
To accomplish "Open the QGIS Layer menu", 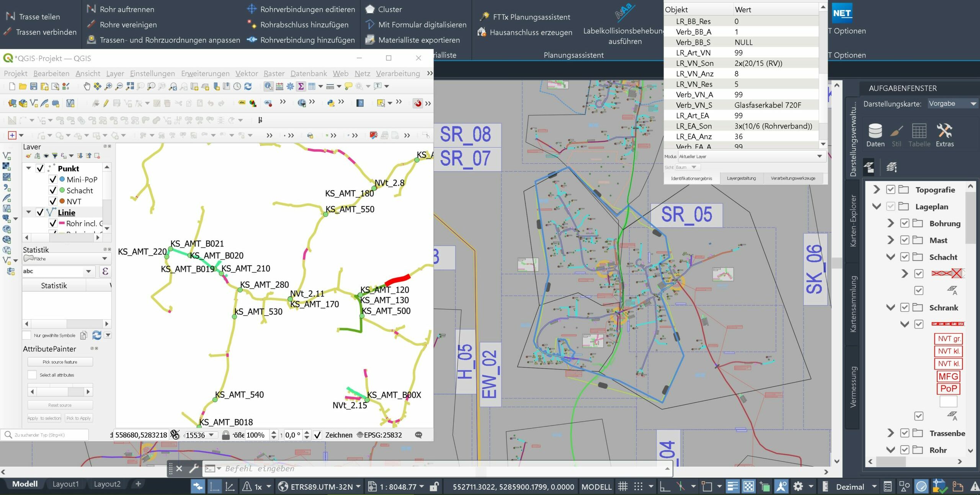I will pos(115,73).
